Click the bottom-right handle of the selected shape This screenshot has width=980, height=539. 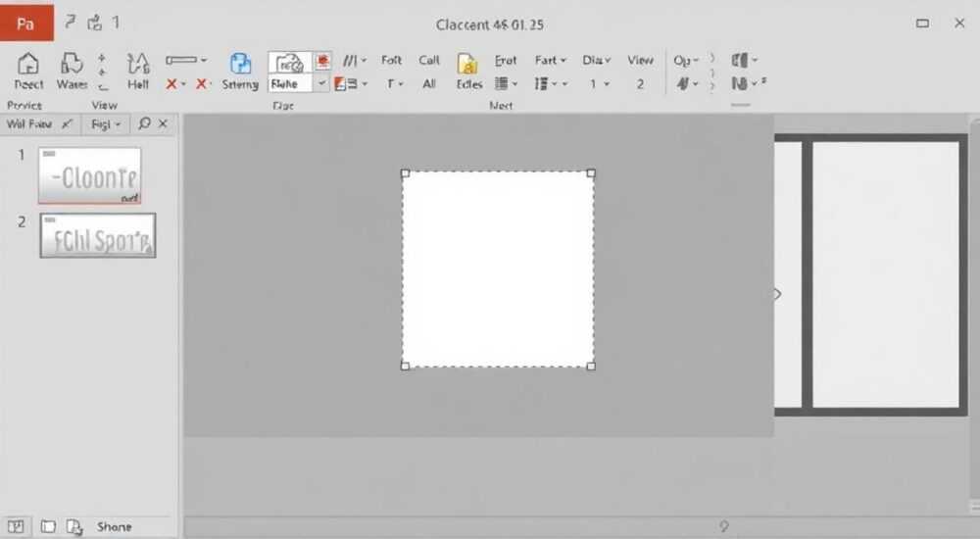591,366
